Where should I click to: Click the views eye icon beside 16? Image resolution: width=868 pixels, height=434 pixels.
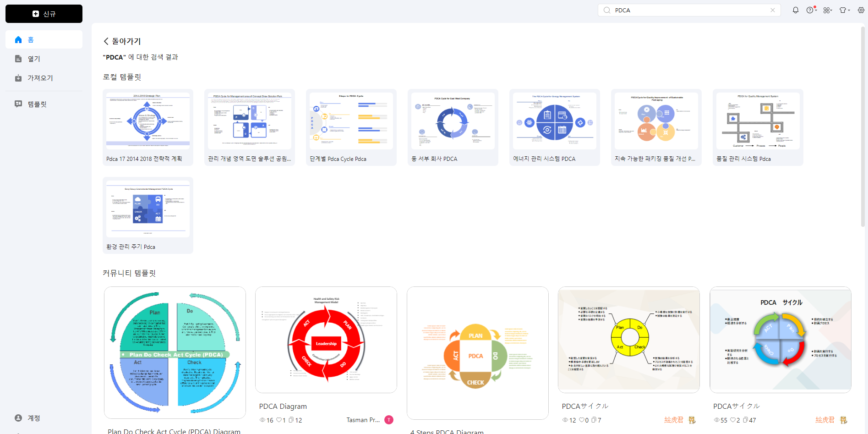[262, 420]
